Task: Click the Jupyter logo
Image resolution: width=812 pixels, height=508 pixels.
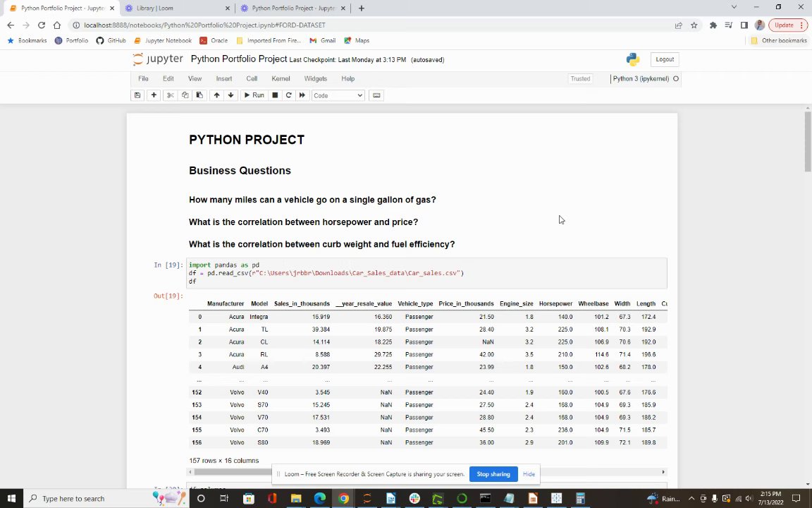Action: [x=158, y=59]
